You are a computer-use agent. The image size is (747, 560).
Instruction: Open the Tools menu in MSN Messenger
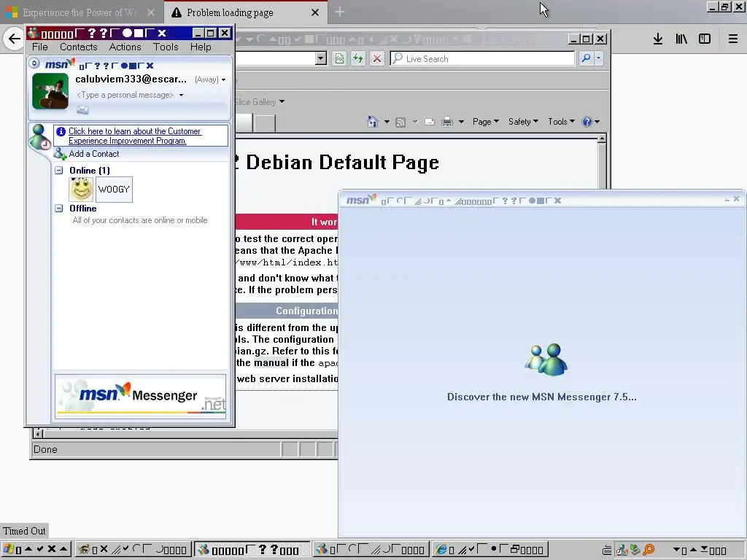click(166, 47)
